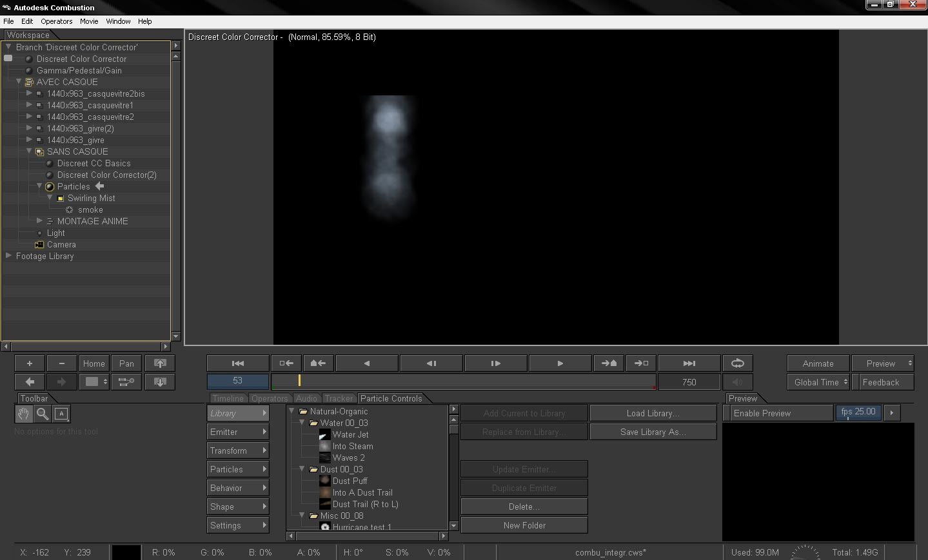Switch to Particle Controls tab

[391, 398]
